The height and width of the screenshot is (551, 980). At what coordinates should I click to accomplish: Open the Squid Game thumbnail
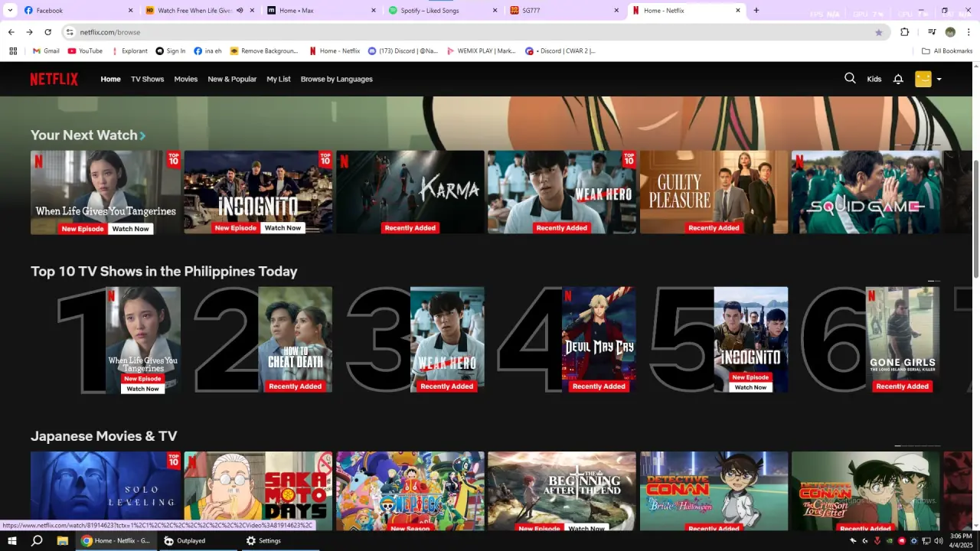tap(865, 192)
